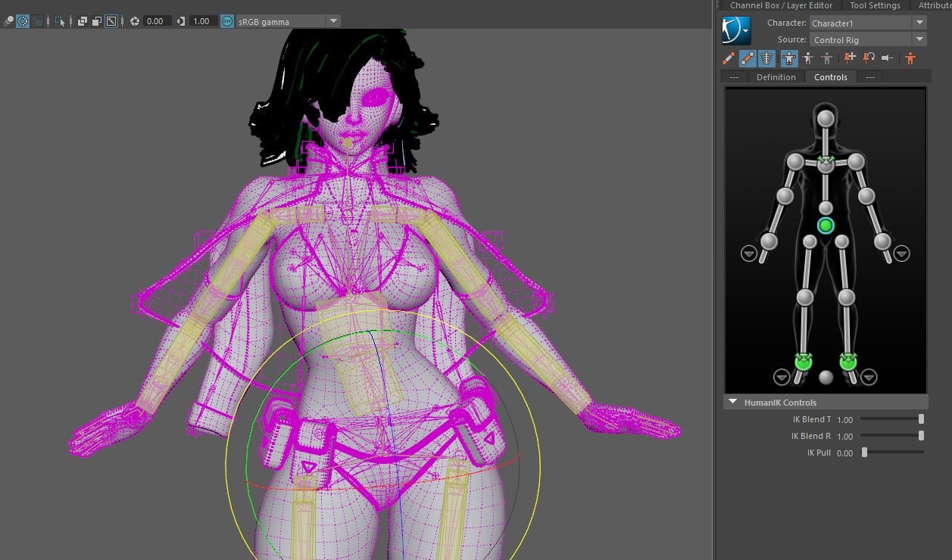
Task: Select the first '---' tab before Definition
Action: pyautogui.click(x=734, y=77)
